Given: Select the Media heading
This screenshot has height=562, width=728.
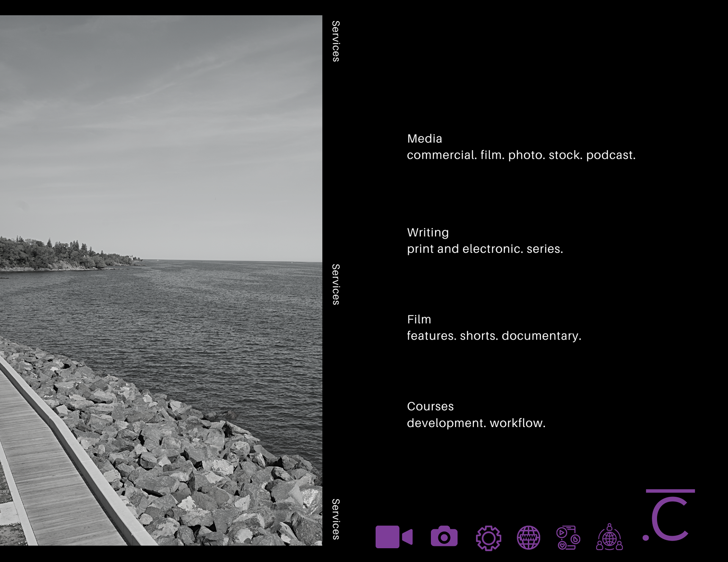Looking at the screenshot, I should pyautogui.click(x=424, y=139).
